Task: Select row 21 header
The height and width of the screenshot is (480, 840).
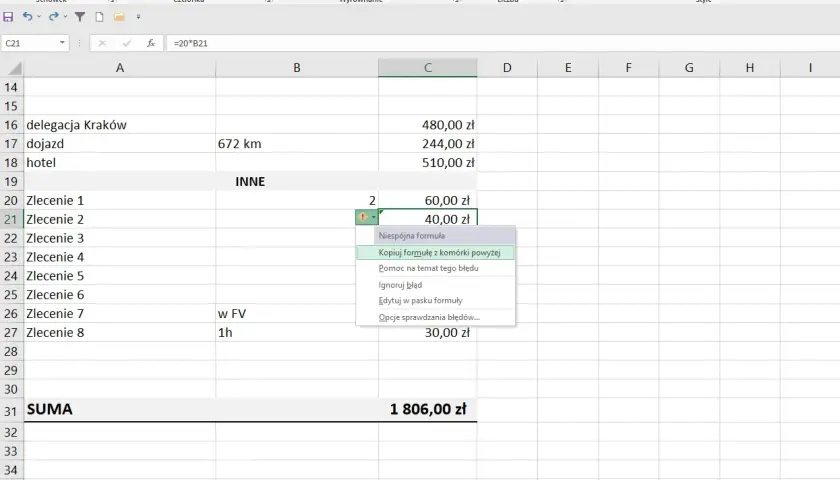Action: click(11, 219)
